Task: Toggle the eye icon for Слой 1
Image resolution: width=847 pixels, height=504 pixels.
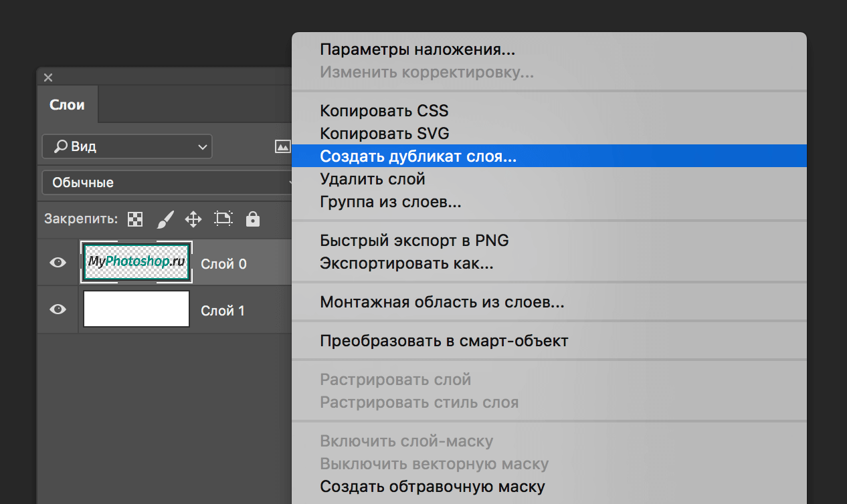Action: click(x=58, y=309)
